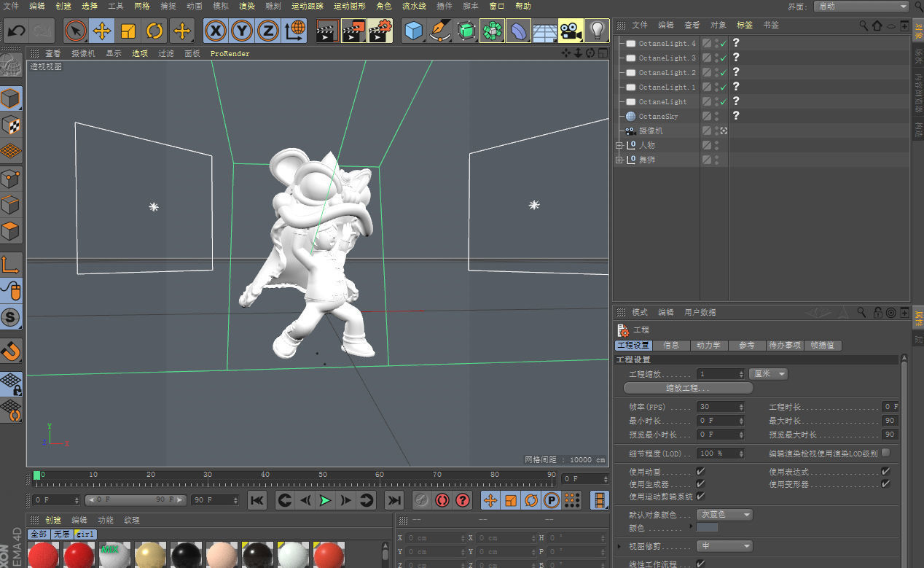Toggle OctaneLight.2 green enable check
This screenshot has height=568, width=924.
tap(723, 73)
